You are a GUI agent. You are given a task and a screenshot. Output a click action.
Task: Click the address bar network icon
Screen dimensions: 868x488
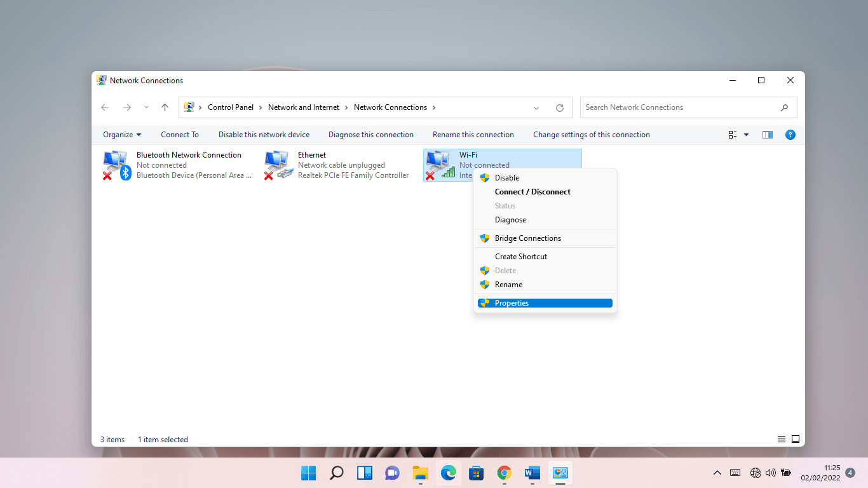pos(189,107)
